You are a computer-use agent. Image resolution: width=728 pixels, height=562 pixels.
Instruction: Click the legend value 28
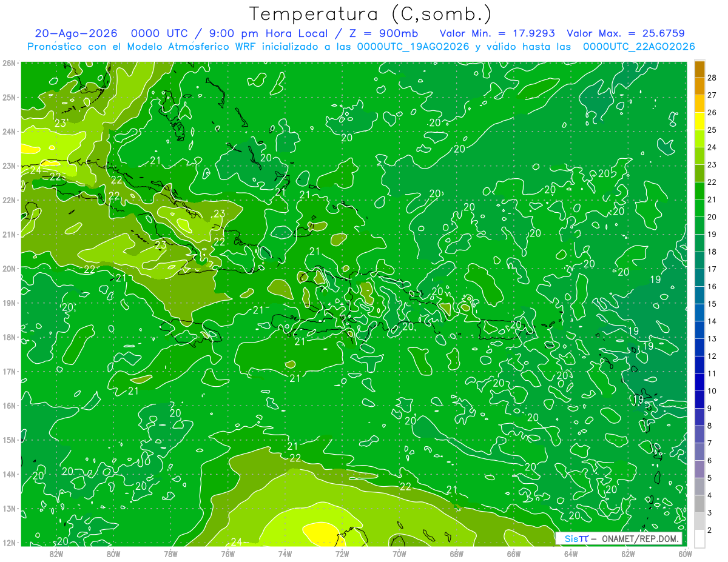[712, 78]
